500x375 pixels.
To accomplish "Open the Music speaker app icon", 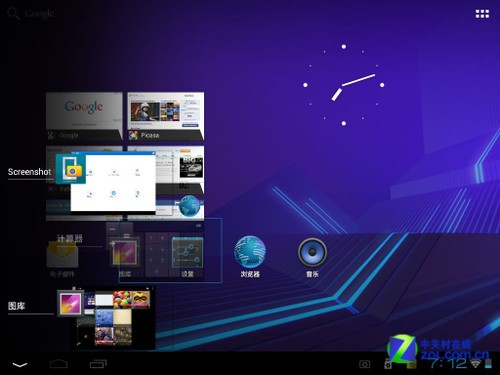I will coord(312,252).
